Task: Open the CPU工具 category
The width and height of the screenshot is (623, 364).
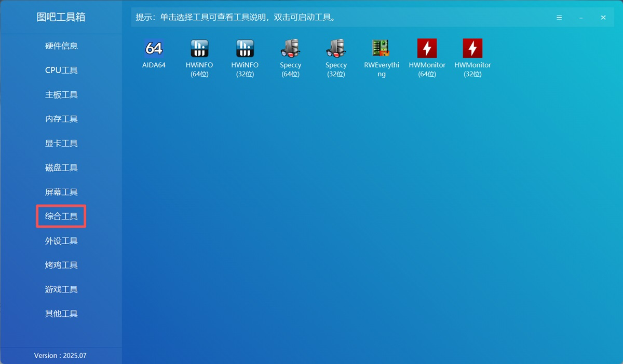Action: [x=61, y=70]
